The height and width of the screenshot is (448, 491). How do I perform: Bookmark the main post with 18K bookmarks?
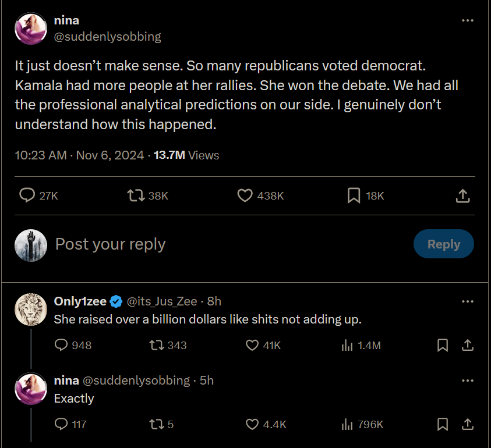[x=354, y=195]
